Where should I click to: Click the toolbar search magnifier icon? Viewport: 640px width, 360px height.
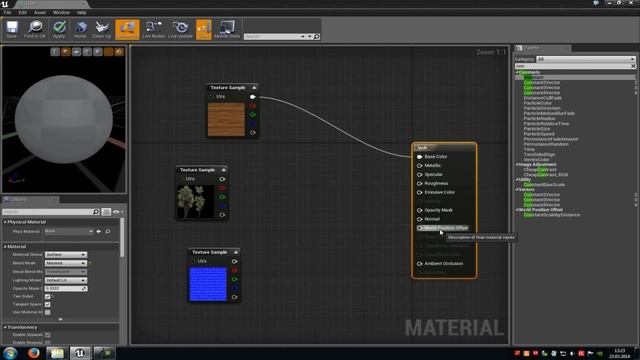pos(316,36)
